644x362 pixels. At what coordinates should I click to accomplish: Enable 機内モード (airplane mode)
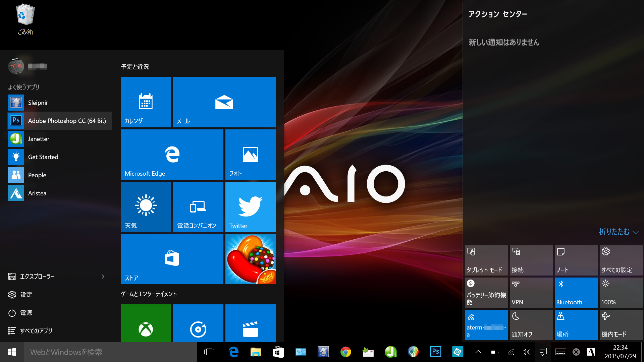621,324
